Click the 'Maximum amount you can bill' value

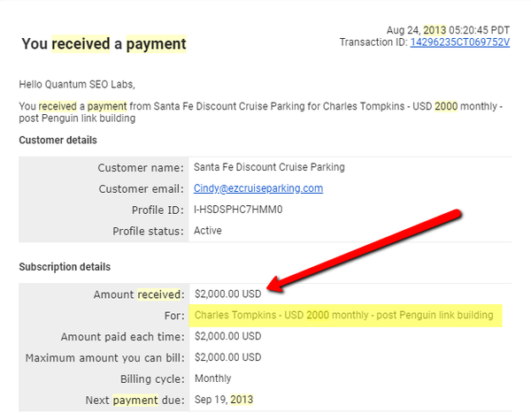[228, 357]
